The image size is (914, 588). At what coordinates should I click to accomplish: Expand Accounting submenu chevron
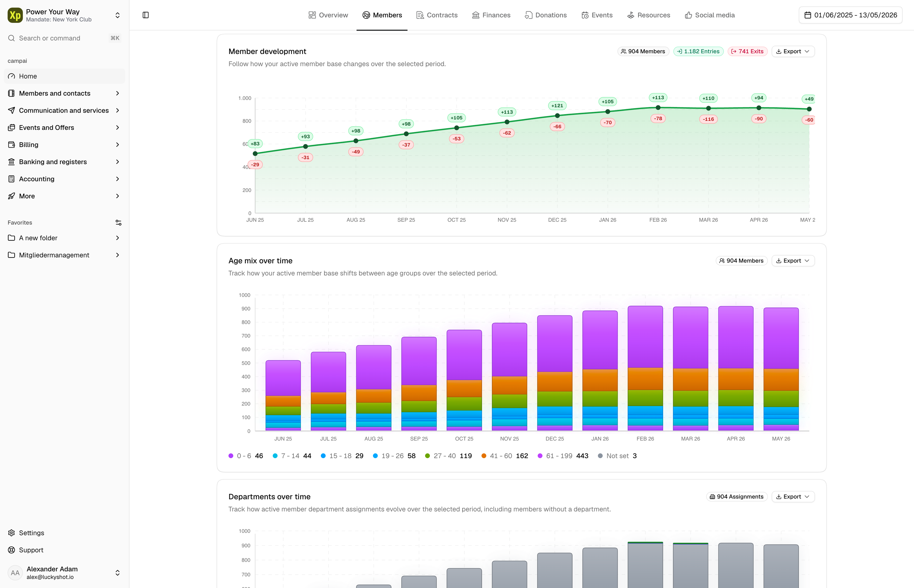118,179
